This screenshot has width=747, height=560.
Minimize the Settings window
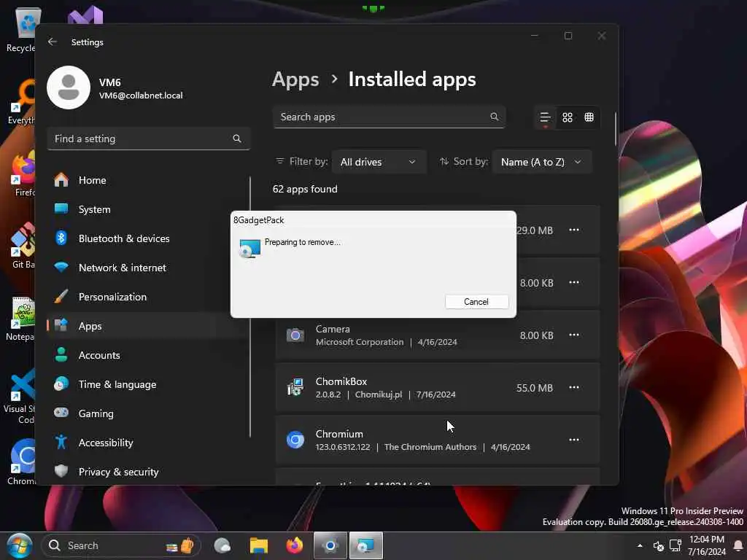coord(535,36)
